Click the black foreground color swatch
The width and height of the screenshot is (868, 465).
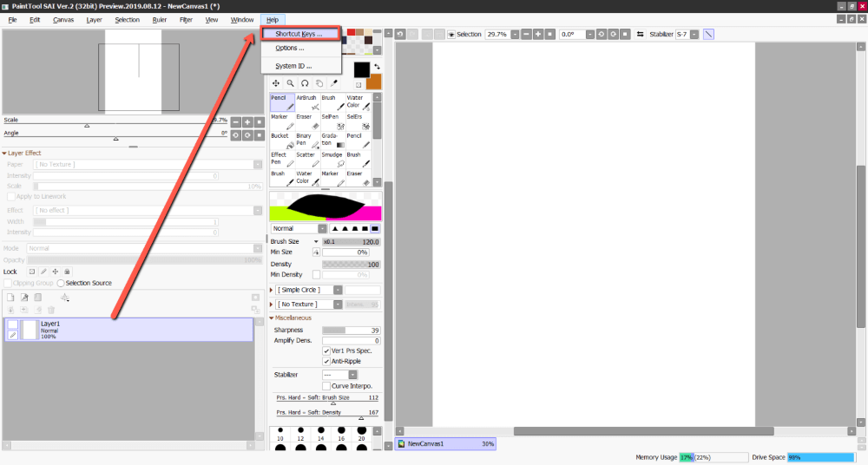[361, 69]
